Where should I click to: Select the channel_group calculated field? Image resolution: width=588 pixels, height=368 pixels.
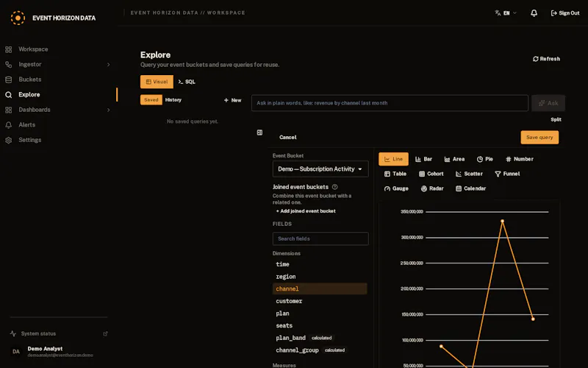[320, 350]
